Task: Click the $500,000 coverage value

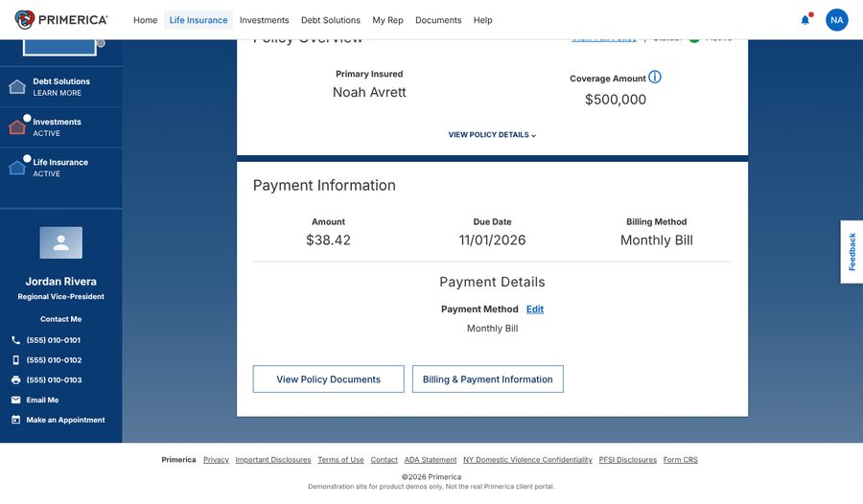Action: (x=616, y=100)
